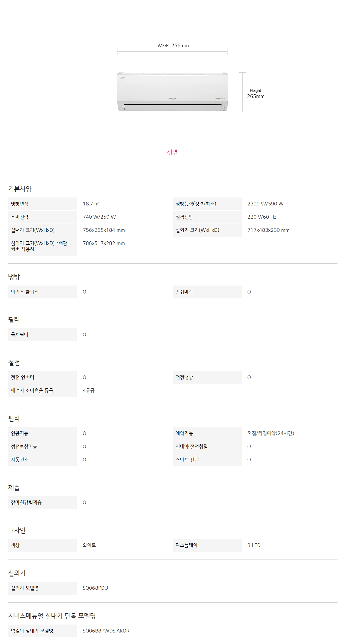Click the 장마철강력제습 label
The image size is (346, 644).
26,502
